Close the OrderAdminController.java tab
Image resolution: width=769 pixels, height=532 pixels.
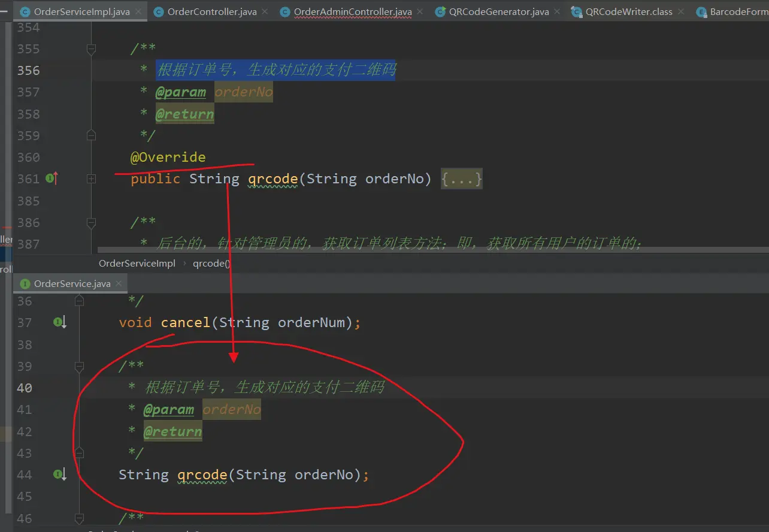[420, 12]
